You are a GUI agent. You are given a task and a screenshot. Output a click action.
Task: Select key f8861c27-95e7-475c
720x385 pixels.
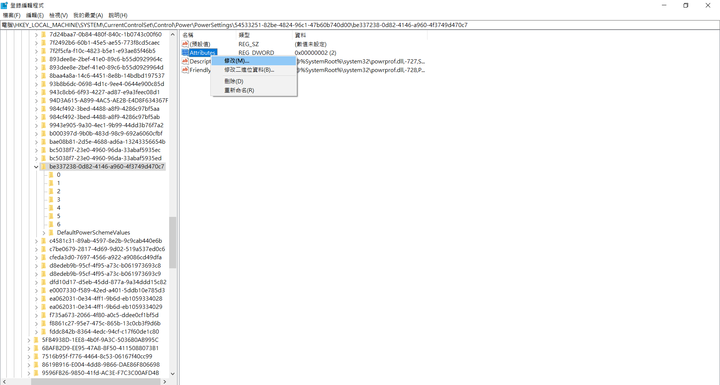105,323
